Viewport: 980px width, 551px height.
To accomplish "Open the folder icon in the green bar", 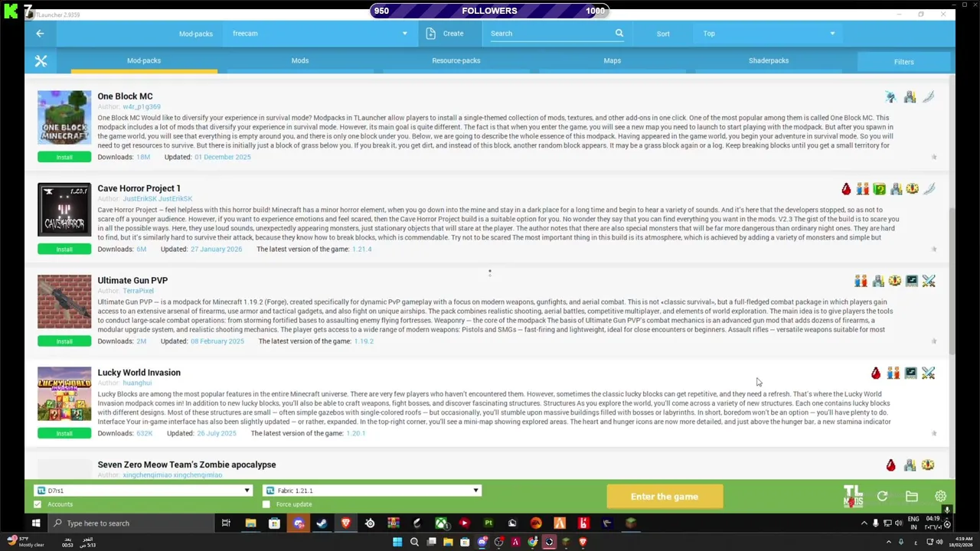I will tap(911, 497).
